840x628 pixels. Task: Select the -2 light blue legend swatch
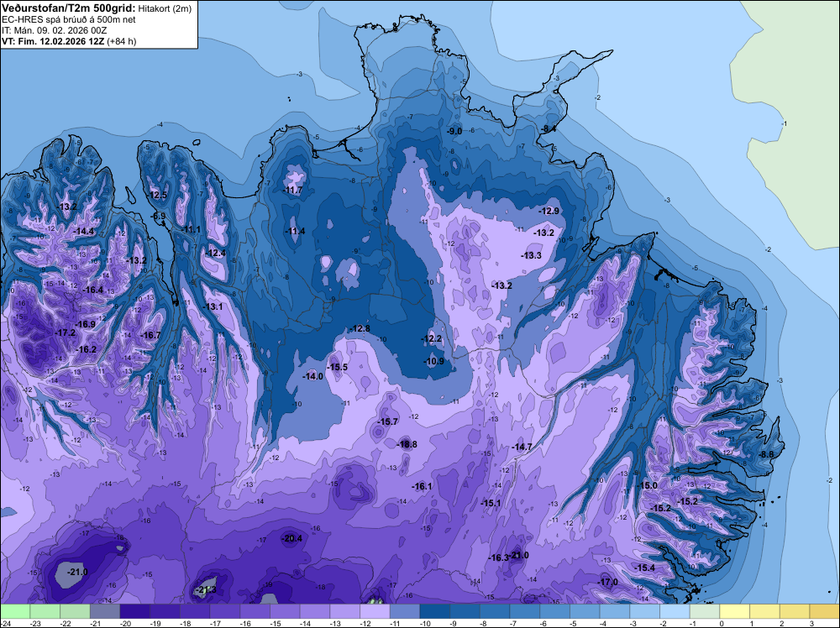click(x=675, y=611)
